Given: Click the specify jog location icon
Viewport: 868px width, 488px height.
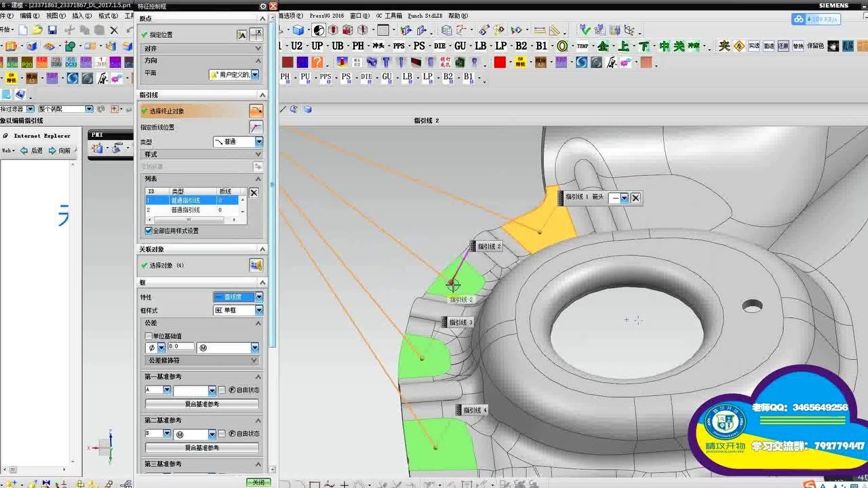Looking at the screenshot, I should [x=256, y=127].
